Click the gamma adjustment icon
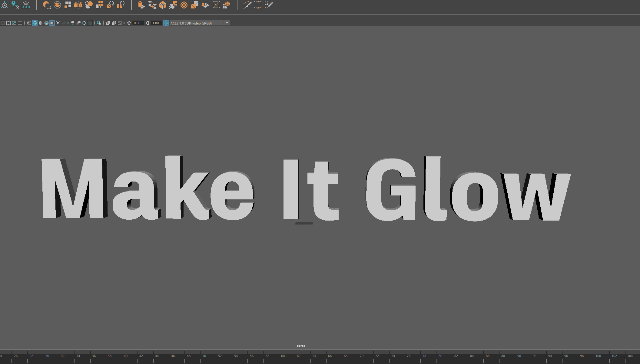 (x=148, y=23)
